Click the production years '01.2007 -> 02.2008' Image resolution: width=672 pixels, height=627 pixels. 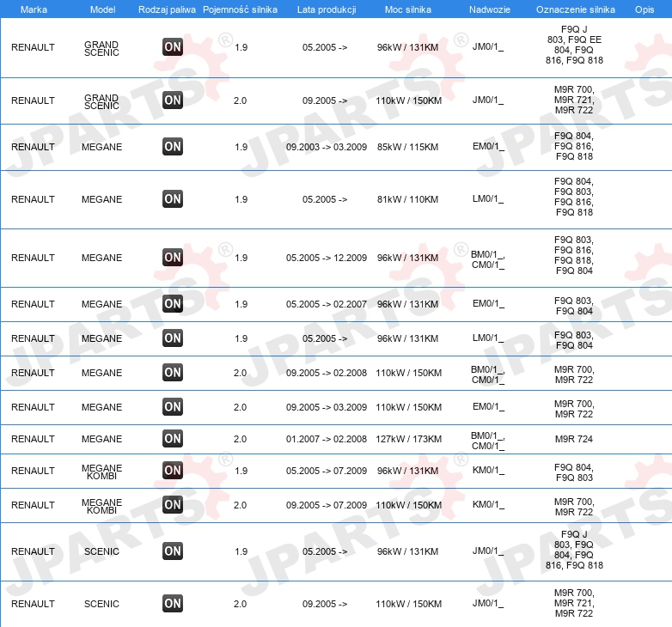327,439
